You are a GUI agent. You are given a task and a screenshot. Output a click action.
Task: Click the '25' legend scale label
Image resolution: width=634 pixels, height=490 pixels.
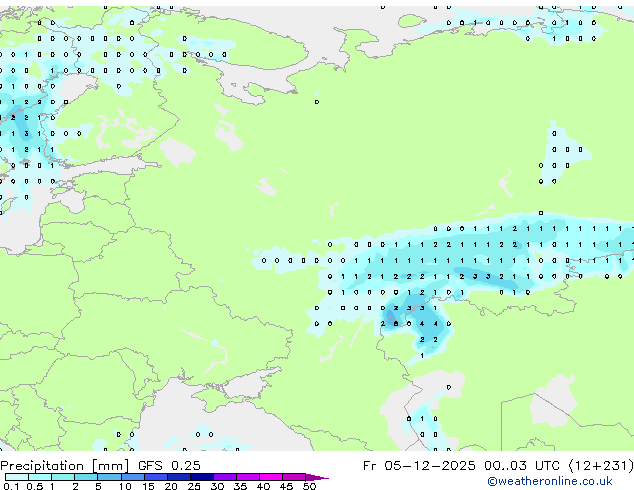(x=194, y=486)
